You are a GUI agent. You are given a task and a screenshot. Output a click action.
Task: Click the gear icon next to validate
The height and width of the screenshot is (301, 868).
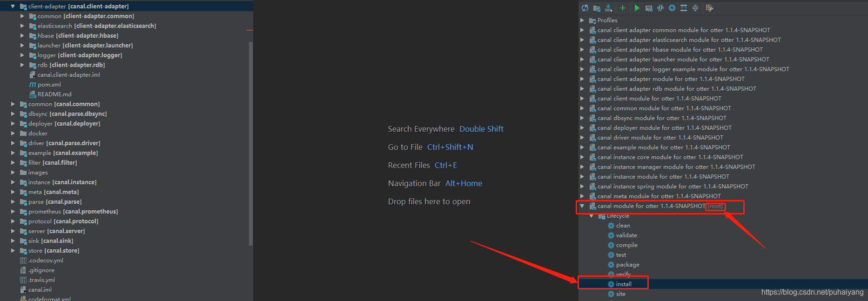point(611,235)
